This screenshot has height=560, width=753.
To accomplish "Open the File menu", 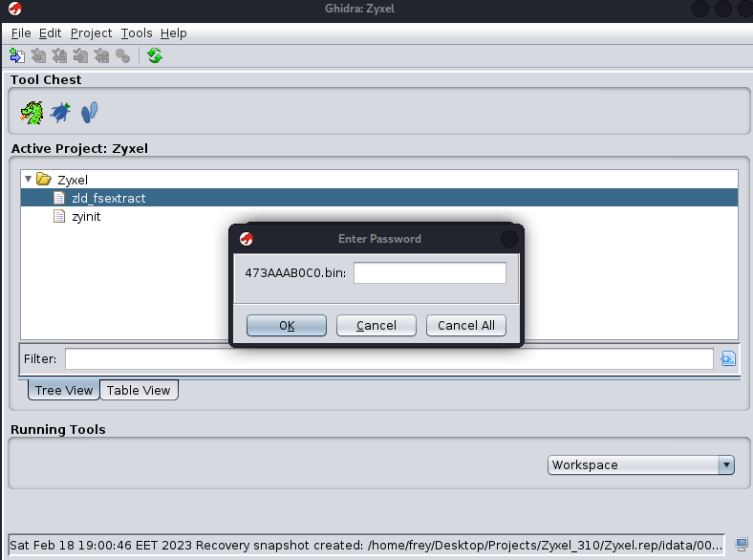I will point(21,33).
